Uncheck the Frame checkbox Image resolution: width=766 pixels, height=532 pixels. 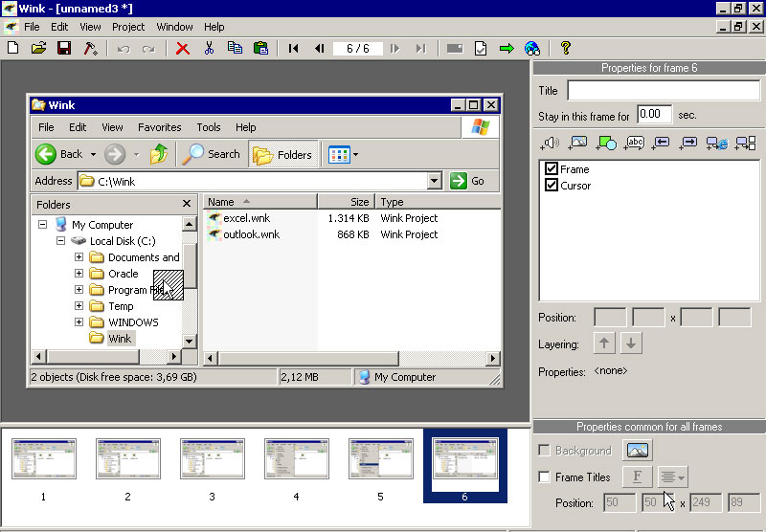coord(551,169)
